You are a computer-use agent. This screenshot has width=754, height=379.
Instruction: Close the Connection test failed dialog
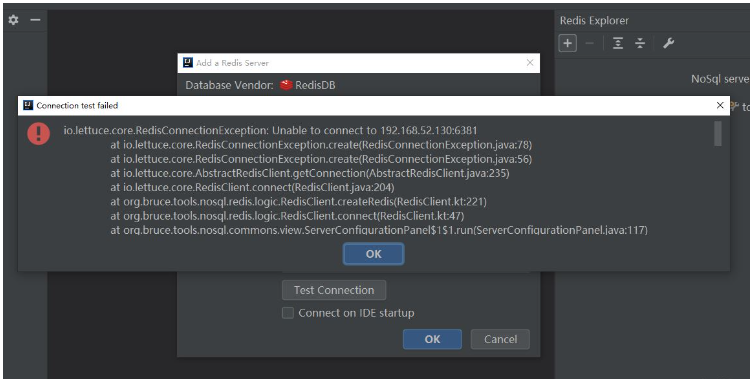720,105
